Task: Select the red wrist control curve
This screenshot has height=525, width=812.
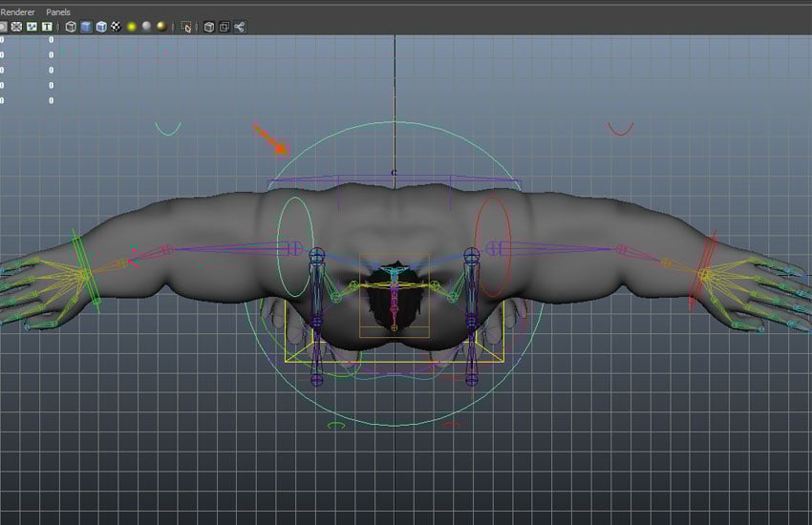Action: coord(710,250)
